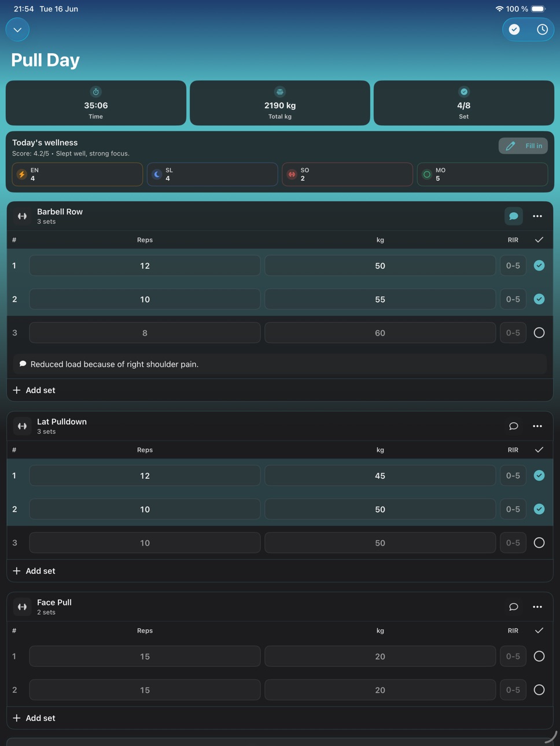Tap the Barbell Row dumbbell icon
This screenshot has width=560, height=746.
(22, 216)
